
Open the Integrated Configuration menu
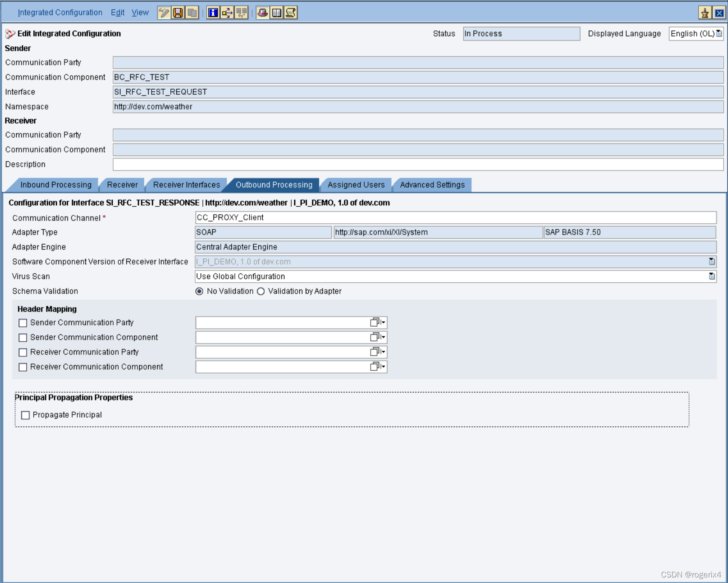click(x=60, y=12)
